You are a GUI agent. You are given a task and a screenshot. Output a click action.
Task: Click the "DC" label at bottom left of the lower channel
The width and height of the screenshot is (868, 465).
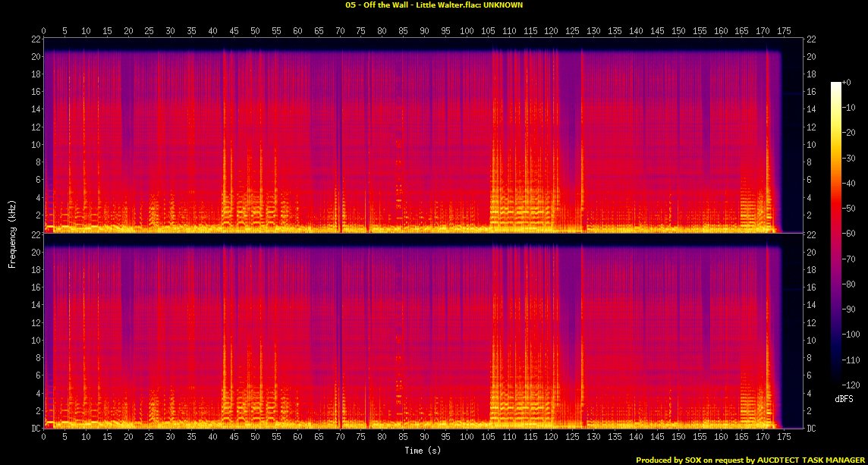click(35, 428)
